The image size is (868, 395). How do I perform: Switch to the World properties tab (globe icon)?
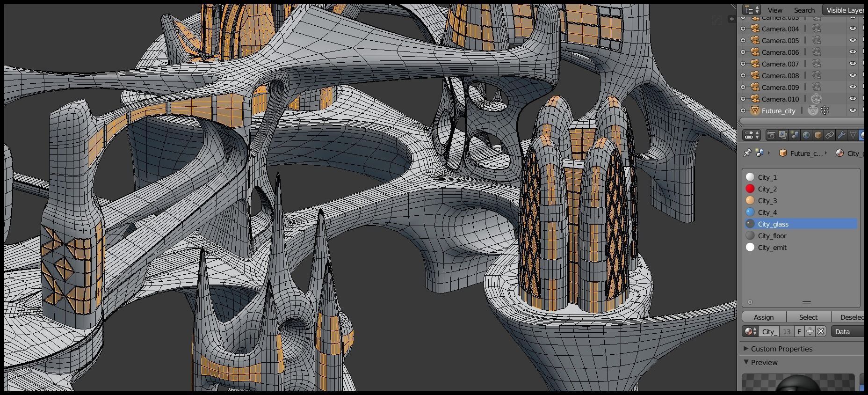[806, 135]
